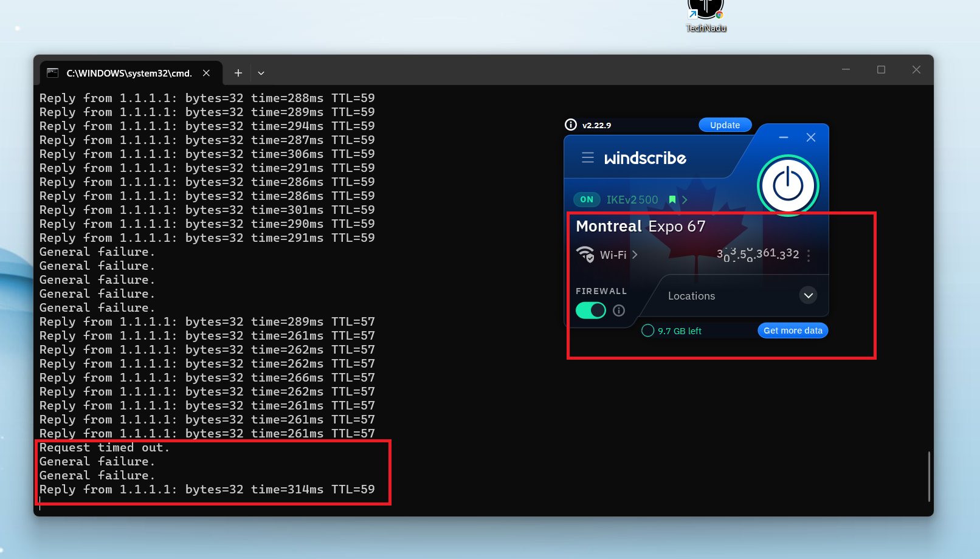Click the reply line with time=314ms
This screenshot has height=559, width=980.
[207, 490]
